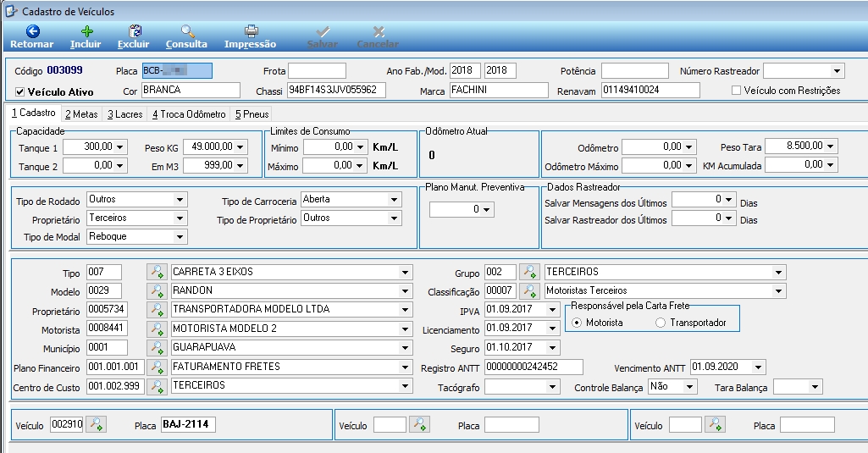Screen dimensions: 868x453
Task: Expand the Controle Balança dropdown
Action: (690, 387)
